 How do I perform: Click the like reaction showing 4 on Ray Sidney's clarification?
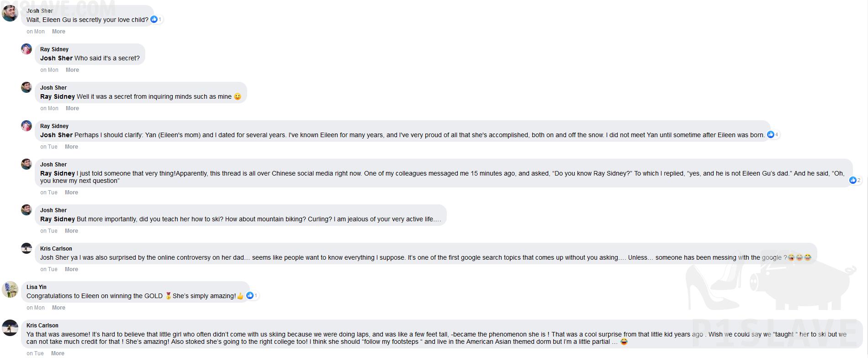[773, 134]
